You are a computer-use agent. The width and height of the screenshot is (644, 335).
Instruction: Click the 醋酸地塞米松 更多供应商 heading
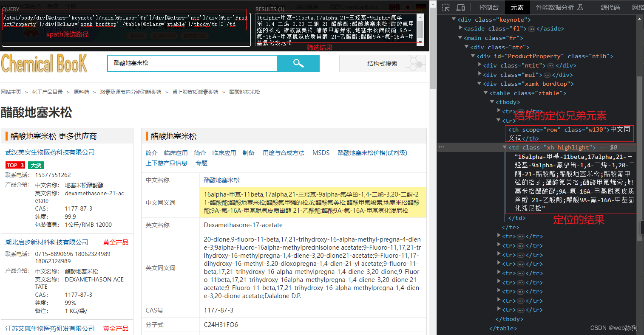point(54,136)
